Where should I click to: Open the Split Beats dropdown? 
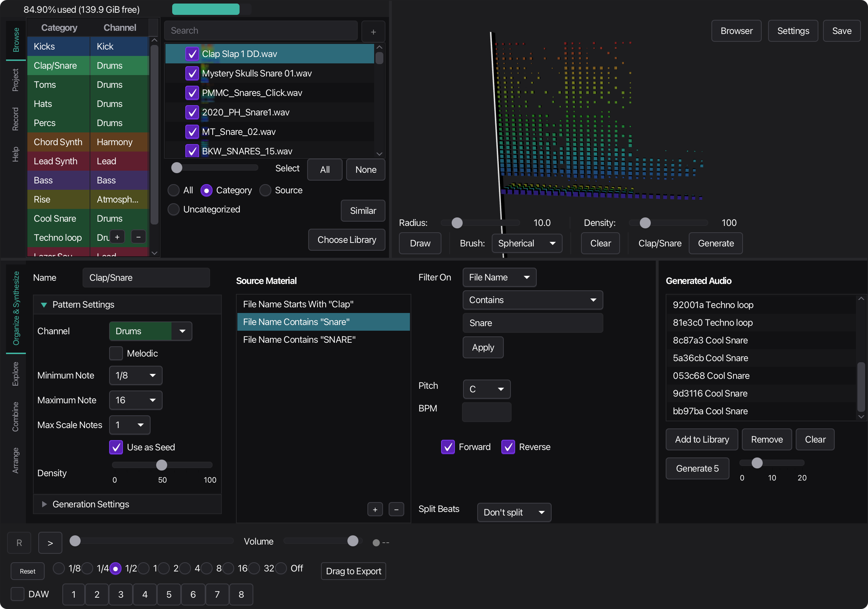pos(513,512)
